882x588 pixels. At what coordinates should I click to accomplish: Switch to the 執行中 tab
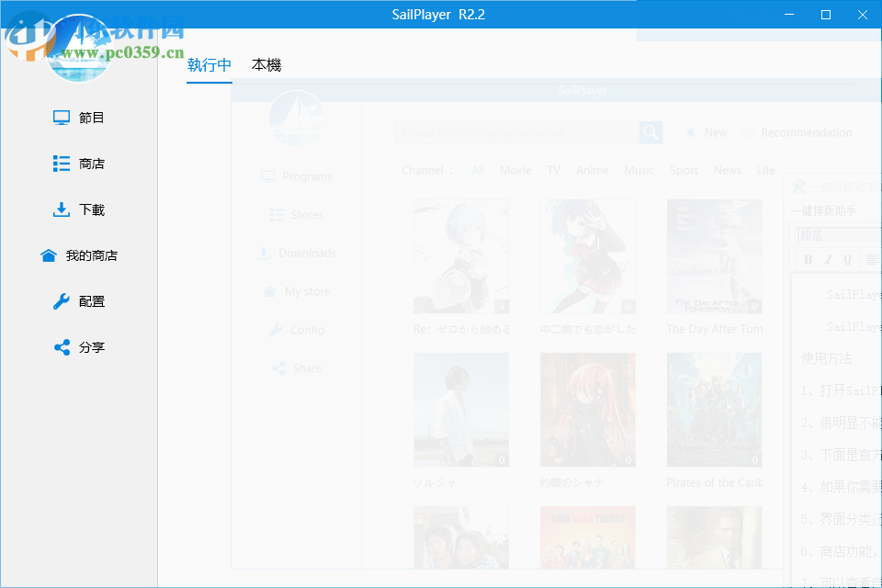(x=209, y=65)
